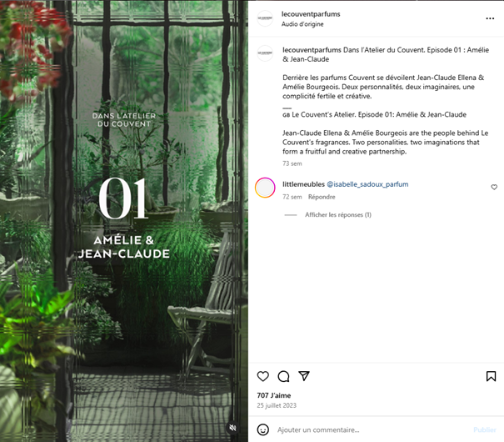Share the post with the paper plane icon
Screen dimensions: 504x442
(x=304, y=376)
